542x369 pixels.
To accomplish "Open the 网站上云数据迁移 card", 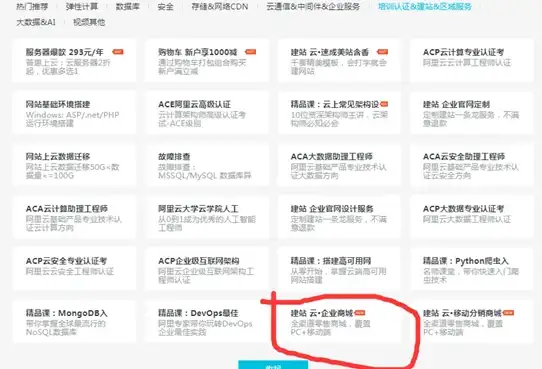I will pos(74,165).
